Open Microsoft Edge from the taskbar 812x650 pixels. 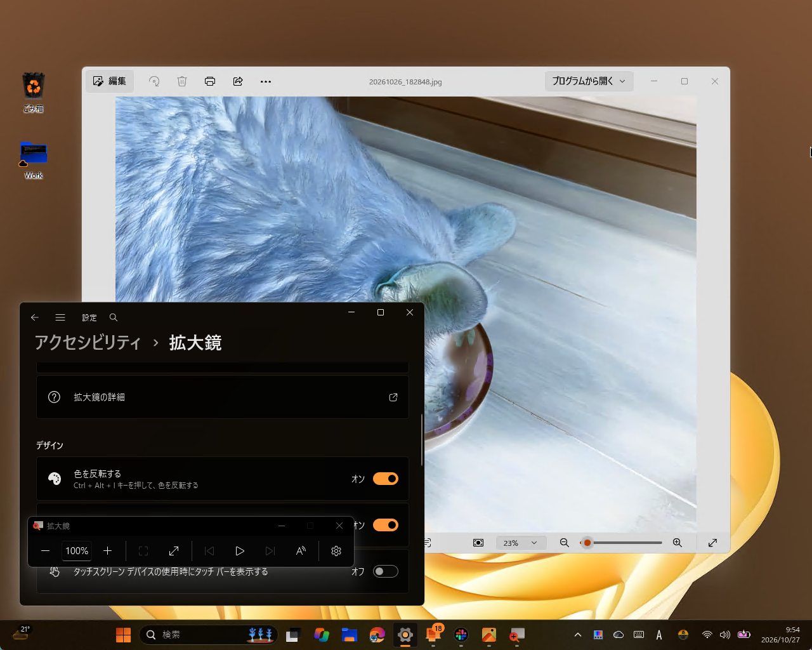377,635
